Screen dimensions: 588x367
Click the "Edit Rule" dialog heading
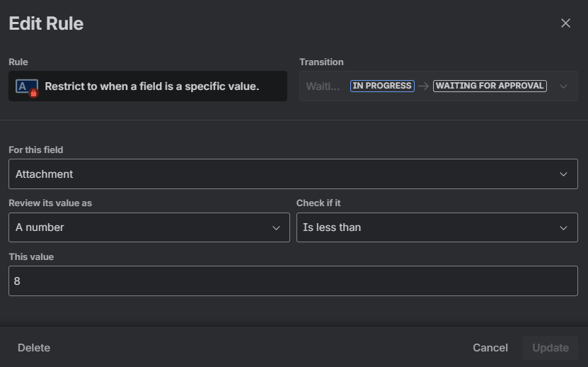coord(46,23)
